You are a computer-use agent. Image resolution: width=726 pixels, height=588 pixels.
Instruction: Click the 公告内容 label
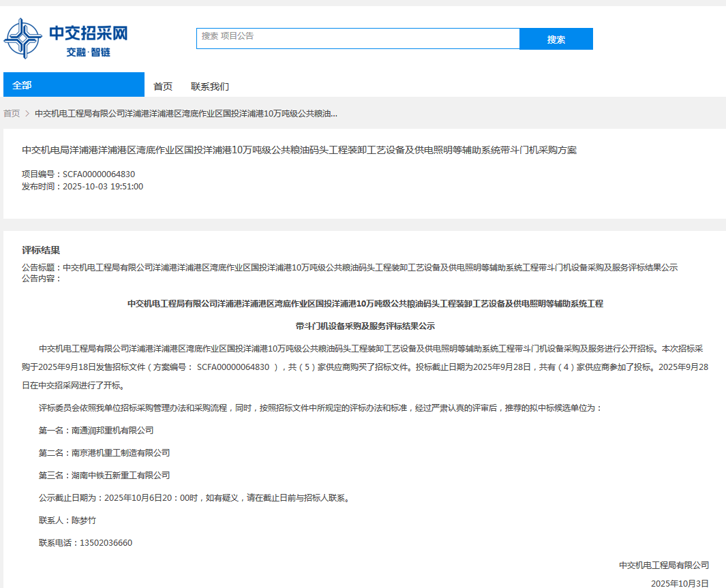pos(41,279)
